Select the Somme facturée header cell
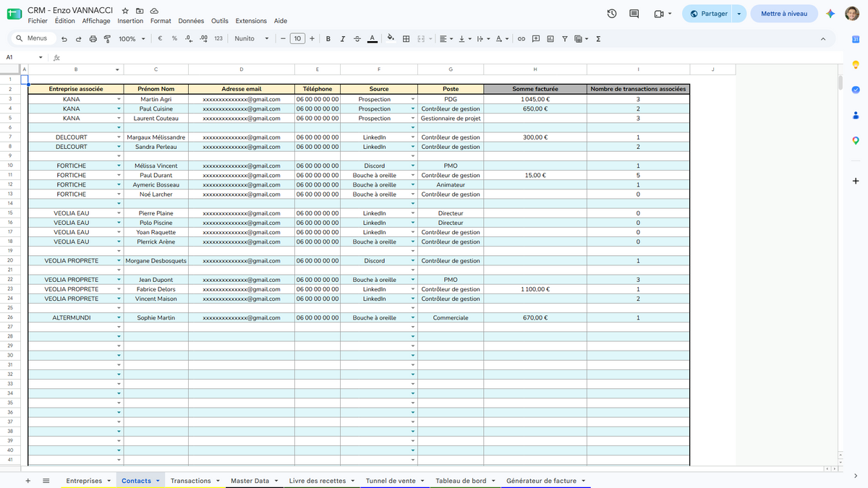 535,89
